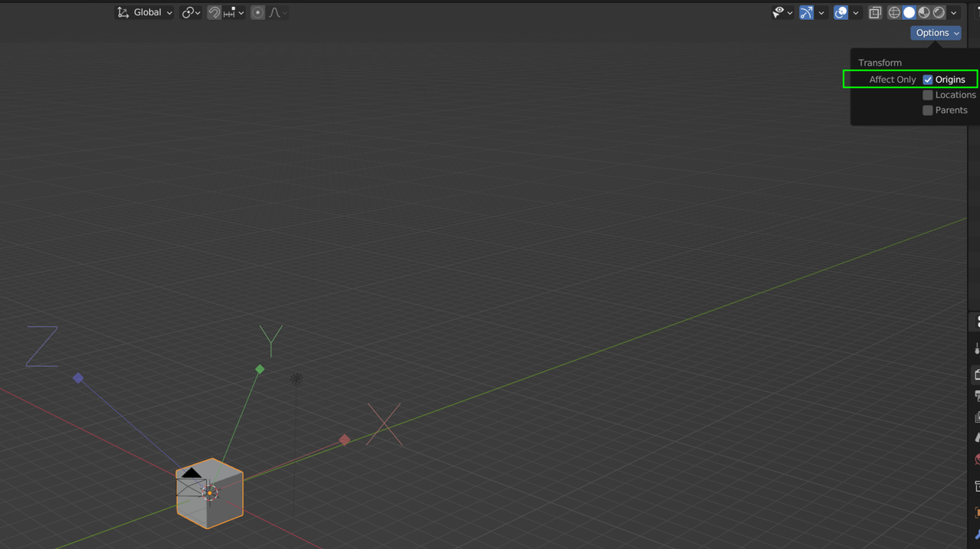Enable the Parents checkbox

coord(928,110)
